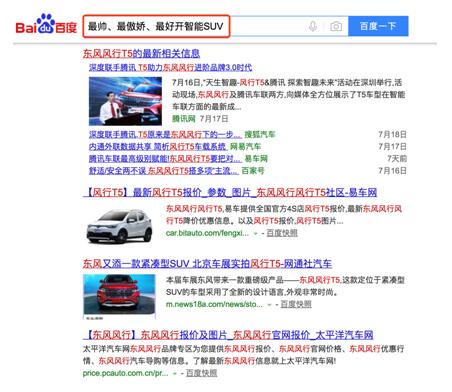The image size is (452, 392).
Task: Open 百度快照 for price.pcauto.com.cn result
Action: click(201, 373)
